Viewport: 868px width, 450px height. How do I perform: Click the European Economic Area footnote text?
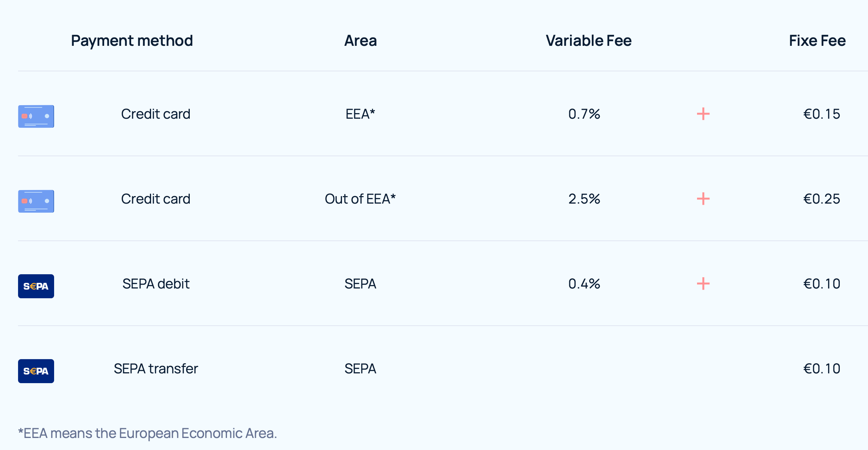coord(147,433)
